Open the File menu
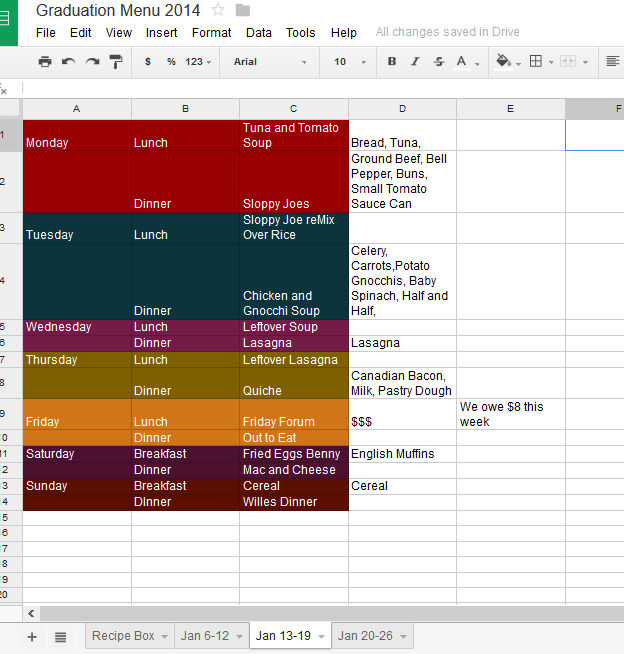This screenshot has width=624, height=654. click(45, 33)
